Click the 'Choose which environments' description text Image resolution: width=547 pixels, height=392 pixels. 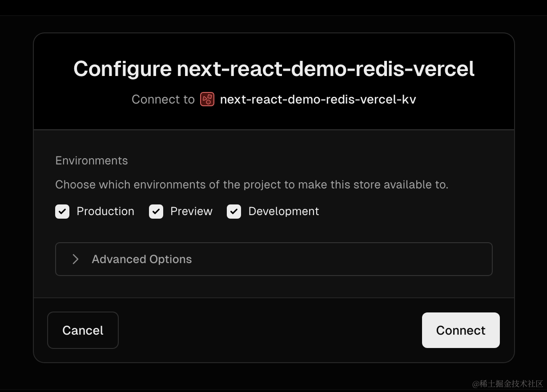(252, 184)
